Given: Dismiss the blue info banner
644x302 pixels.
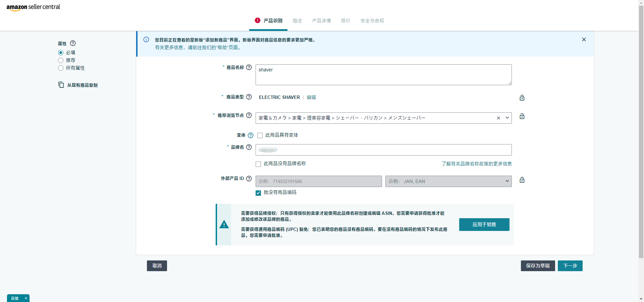Looking at the screenshot, I should pyautogui.click(x=584, y=40).
